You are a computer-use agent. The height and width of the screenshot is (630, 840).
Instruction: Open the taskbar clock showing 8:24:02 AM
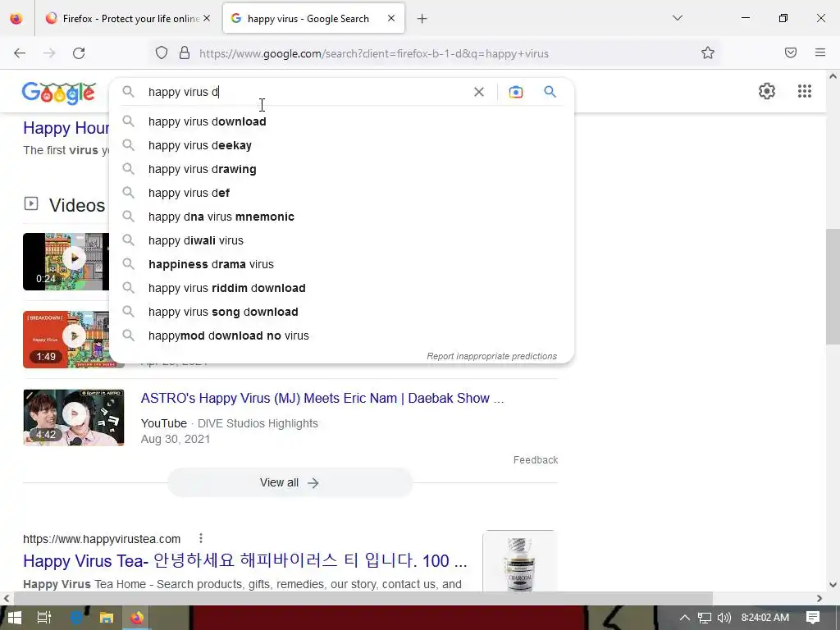tap(765, 618)
